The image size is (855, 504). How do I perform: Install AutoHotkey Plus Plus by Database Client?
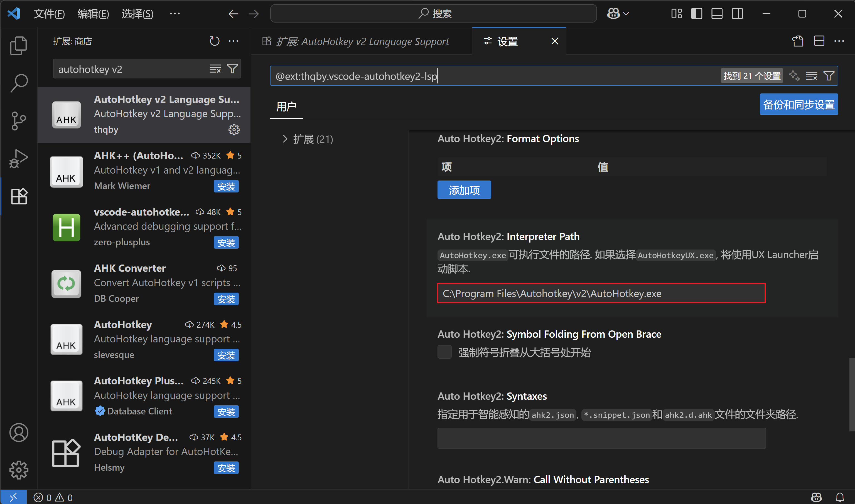226,412
